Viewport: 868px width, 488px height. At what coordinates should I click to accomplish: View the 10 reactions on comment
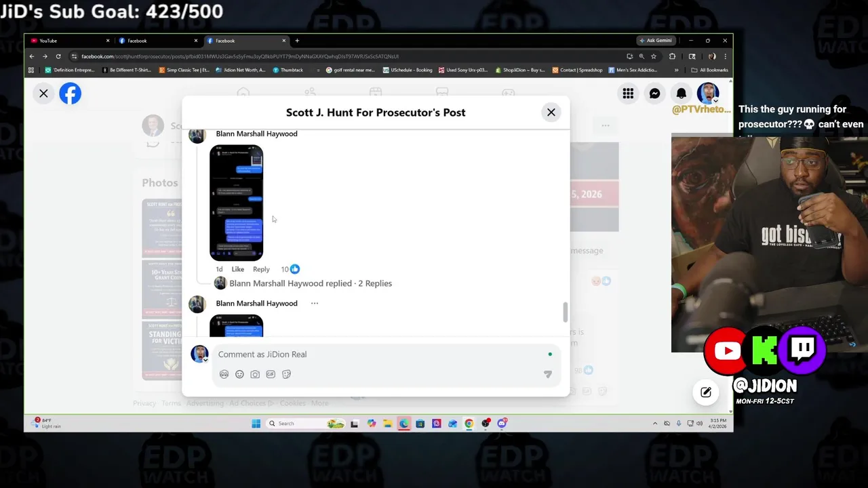click(290, 269)
